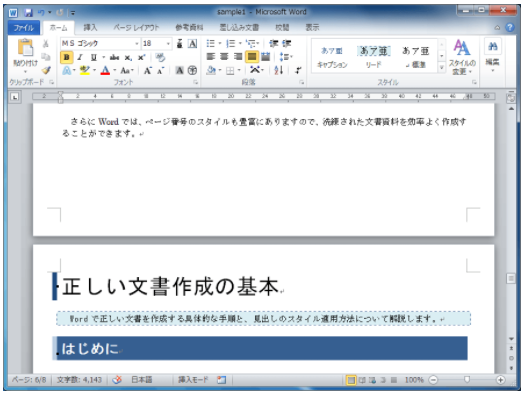Click the Save icon in quick access toolbar
Viewport: 522px width, 394px height.
coord(29,13)
